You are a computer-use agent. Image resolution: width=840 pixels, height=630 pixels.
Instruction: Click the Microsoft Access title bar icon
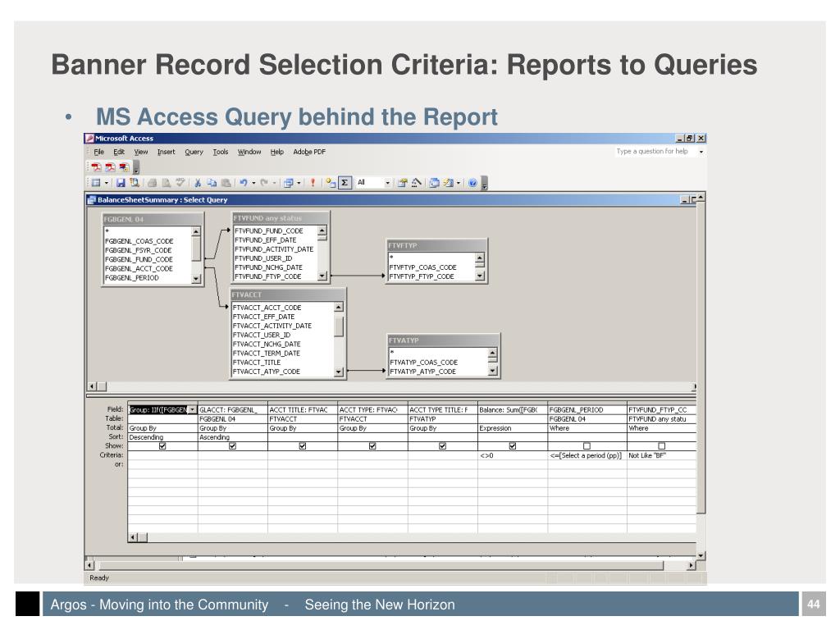coord(89,138)
